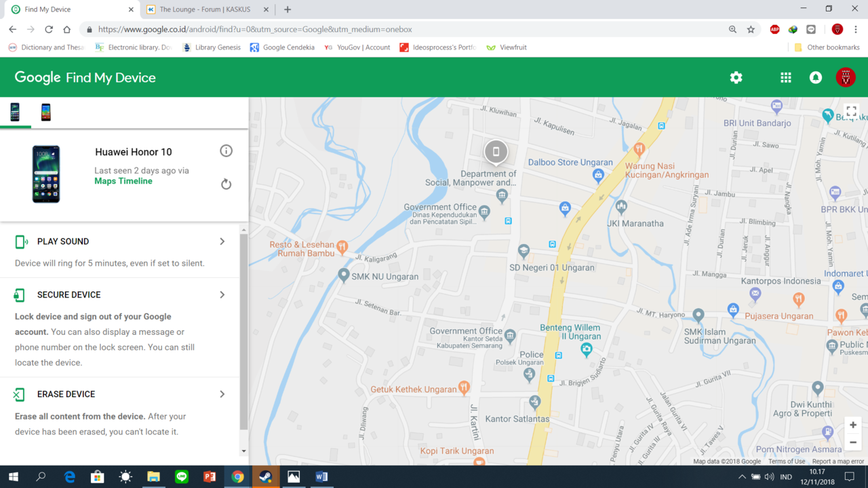Click Benteng Willem II Ungaran marker

587,350
